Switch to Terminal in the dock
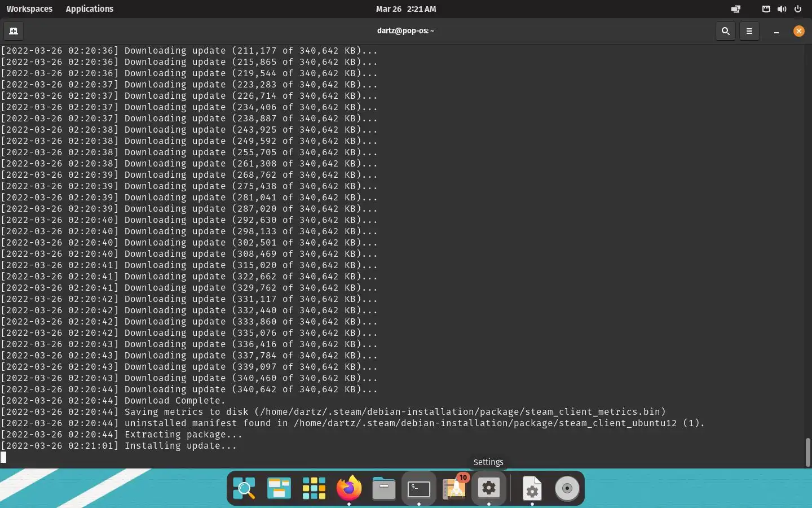 pos(419,488)
